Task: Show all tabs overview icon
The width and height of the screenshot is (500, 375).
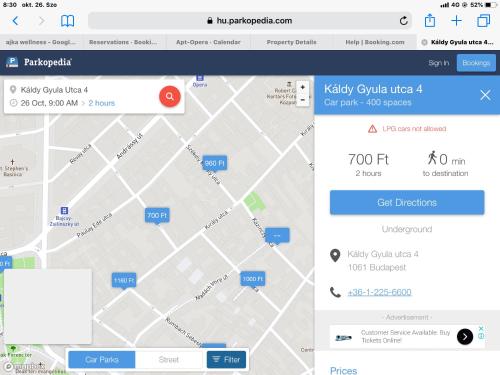Action: tap(483, 21)
